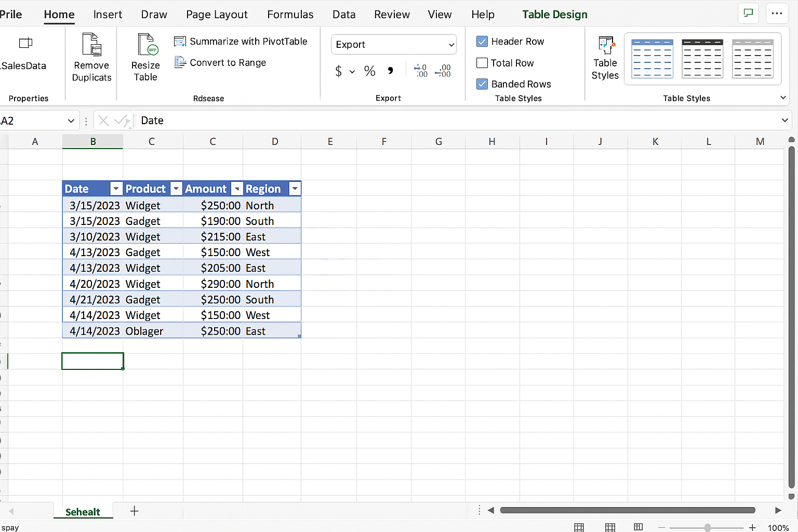798x532 pixels.
Task: Click zoom out minus button
Action: pos(661,528)
